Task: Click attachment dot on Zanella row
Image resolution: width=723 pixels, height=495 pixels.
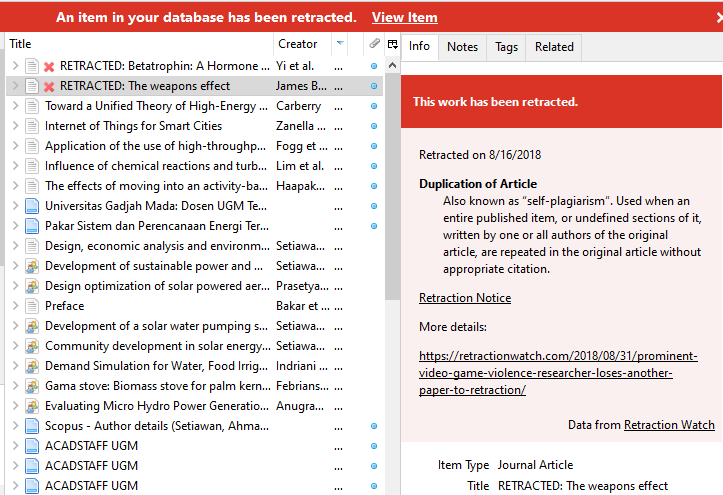Action: (374, 126)
